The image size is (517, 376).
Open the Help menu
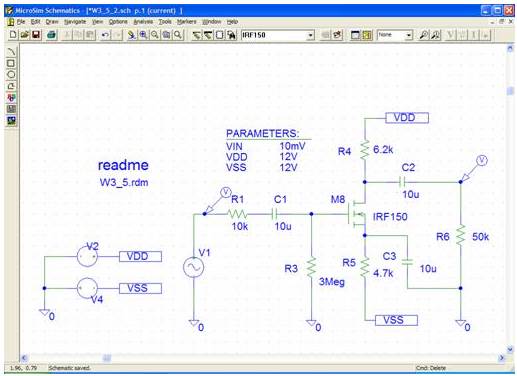pos(232,22)
